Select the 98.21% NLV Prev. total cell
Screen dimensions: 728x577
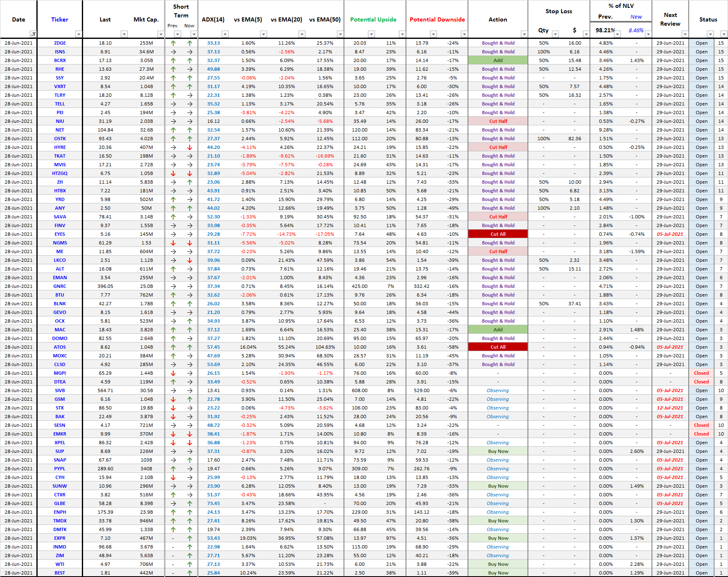(x=605, y=30)
